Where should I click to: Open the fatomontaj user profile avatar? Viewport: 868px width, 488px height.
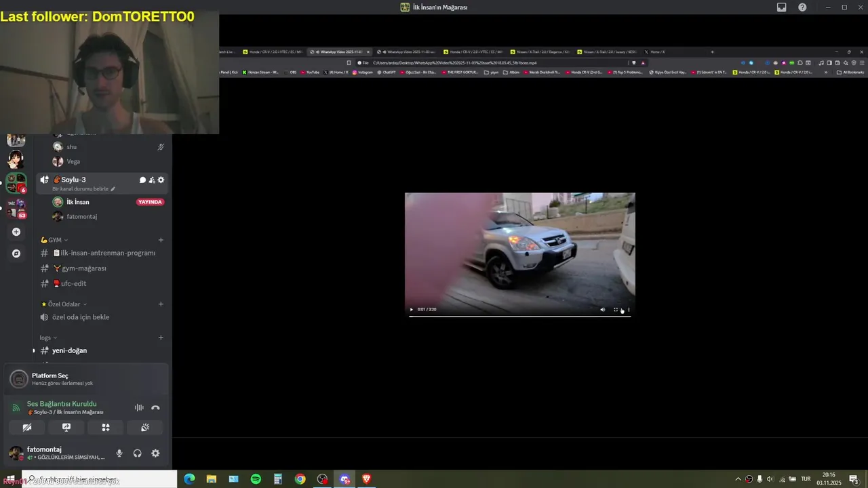pos(16,453)
